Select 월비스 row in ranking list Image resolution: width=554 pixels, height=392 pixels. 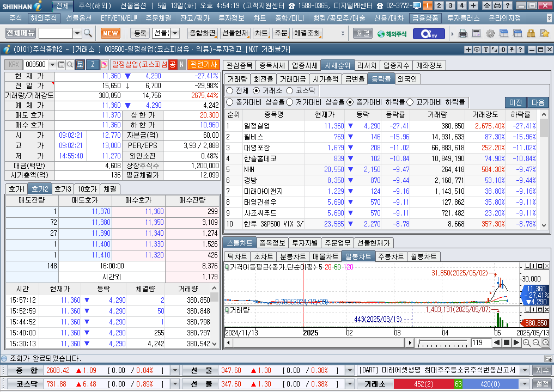click(x=381, y=137)
